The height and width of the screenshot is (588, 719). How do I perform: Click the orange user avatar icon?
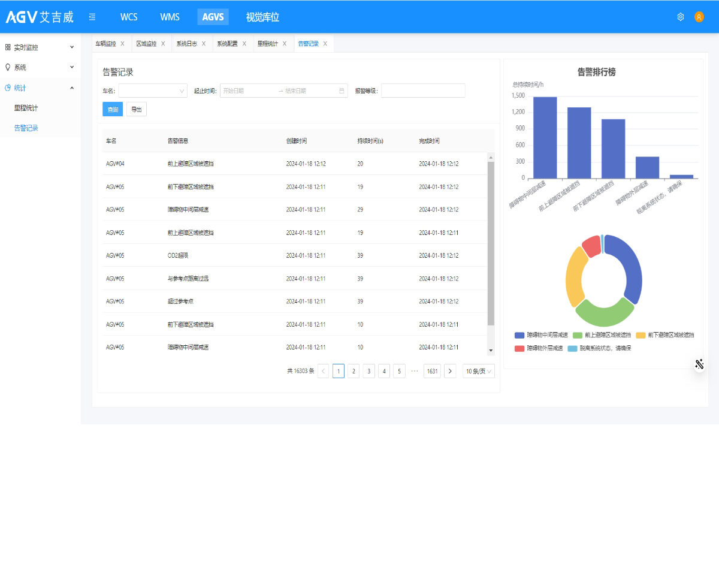[699, 17]
